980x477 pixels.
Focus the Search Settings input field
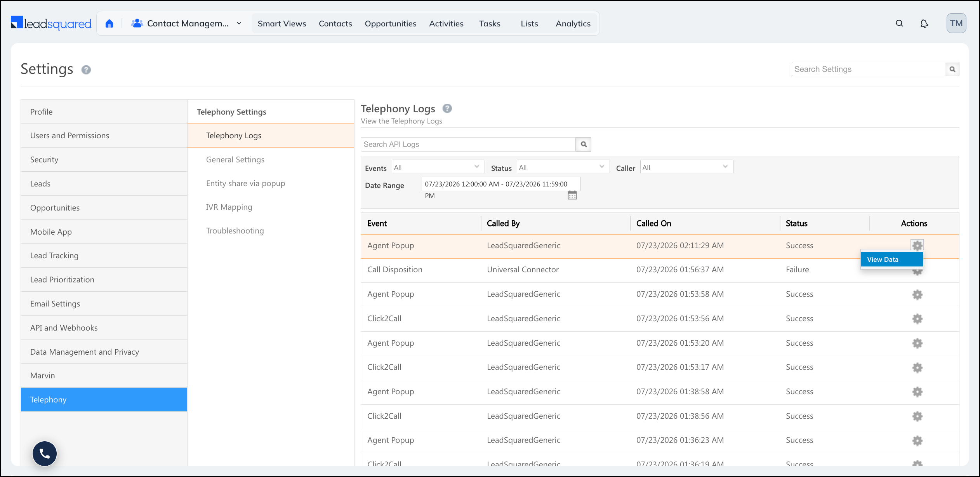[x=869, y=69]
